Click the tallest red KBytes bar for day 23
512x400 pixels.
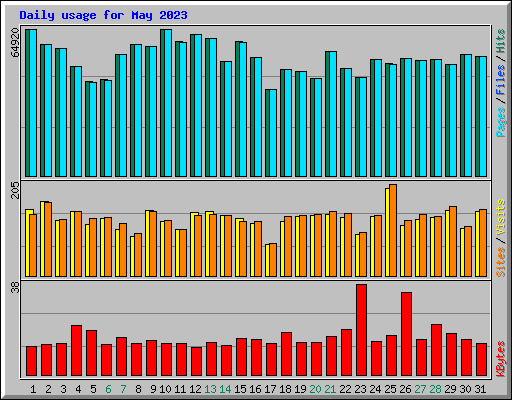coord(362,330)
